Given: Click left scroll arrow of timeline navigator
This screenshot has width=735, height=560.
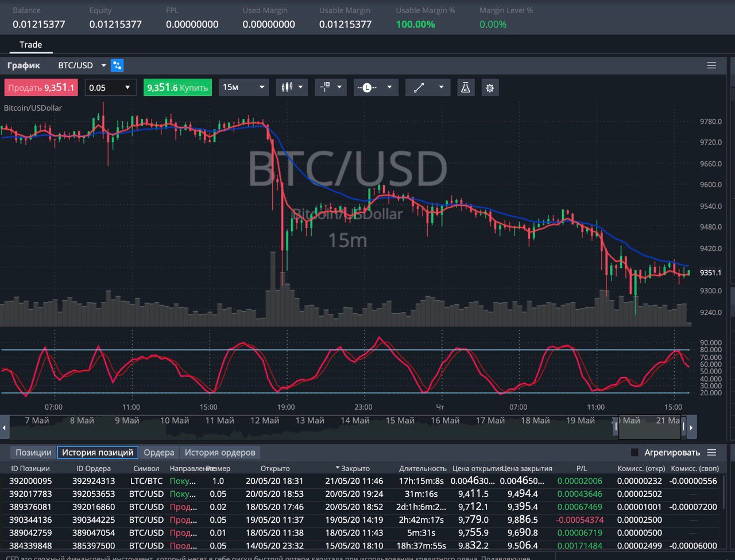Looking at the screenshot, I should pyautogui.click(x=5, y=427).
